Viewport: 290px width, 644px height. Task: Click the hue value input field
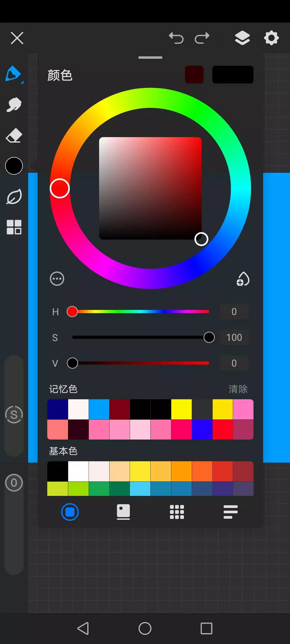(234, 312)
